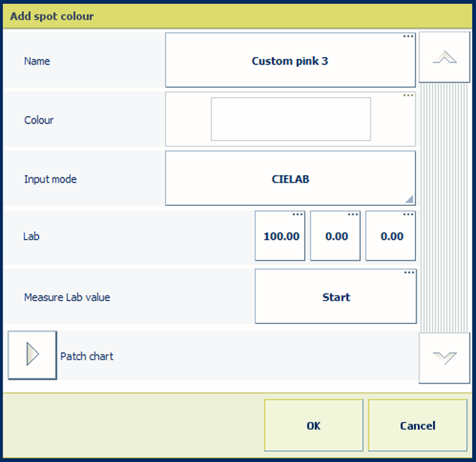This screenshot has width=476, height=462.
Task: Click the Patch chart label
Action: pos(86,356)
